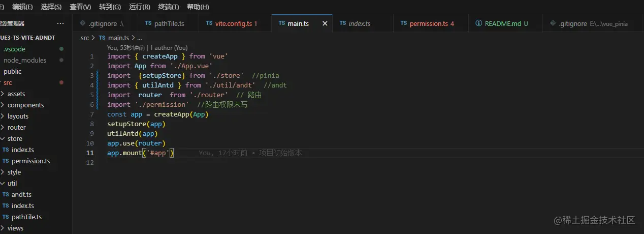This screenshot has height=234, width=644.
Task: Open the 运行(R) Run menu
Action: [x=140, y=7]
